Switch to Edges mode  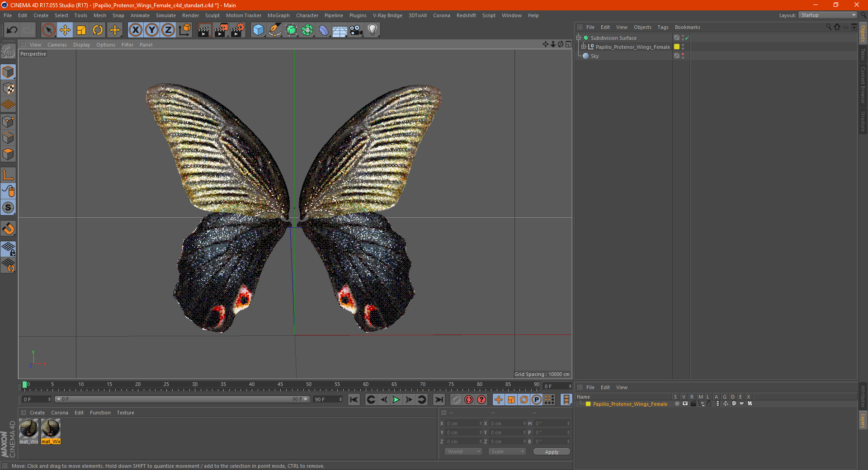tap(8, 138)
